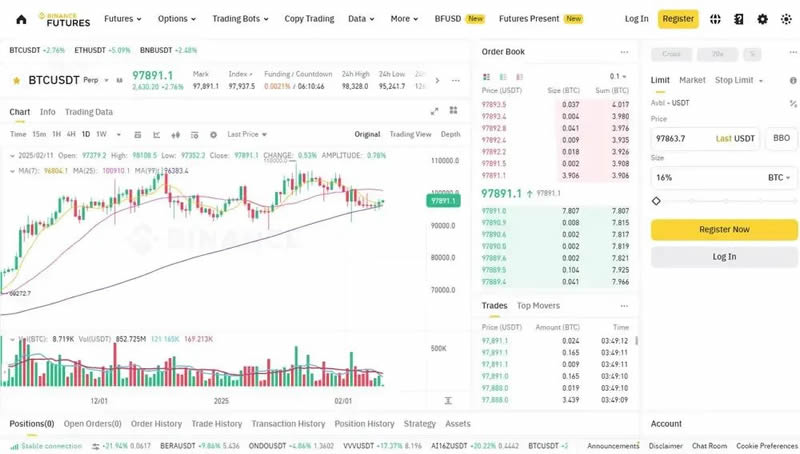Select the Market order tab
800x454 pixels.
(x=692, y=80)
